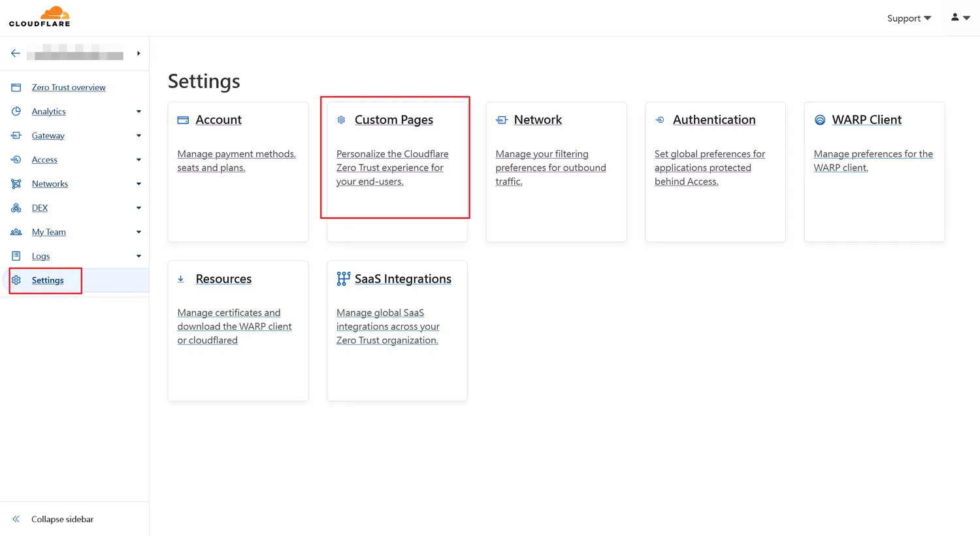Image resolution: width=980 pixels, height=536 pixels.
Task: Click the My Team people icon
Action: click(x=16, y=232)
